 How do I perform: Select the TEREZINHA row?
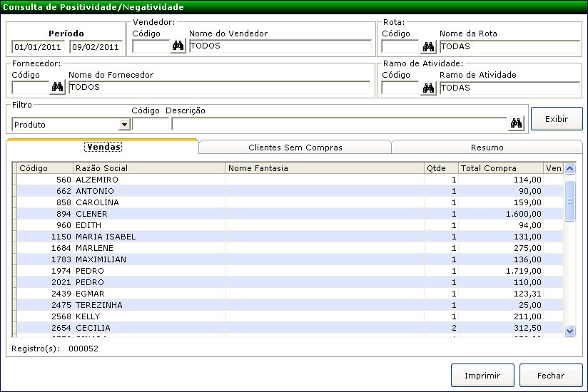pos(290,305)
